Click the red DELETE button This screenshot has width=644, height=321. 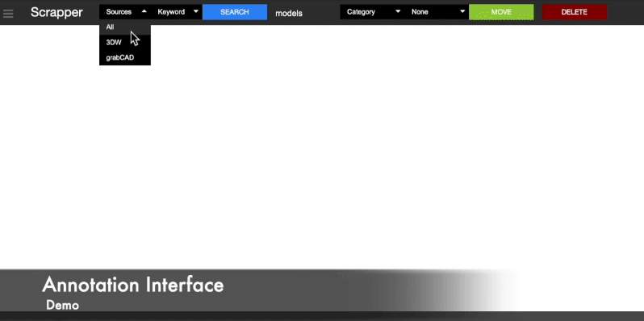point(574,12)
